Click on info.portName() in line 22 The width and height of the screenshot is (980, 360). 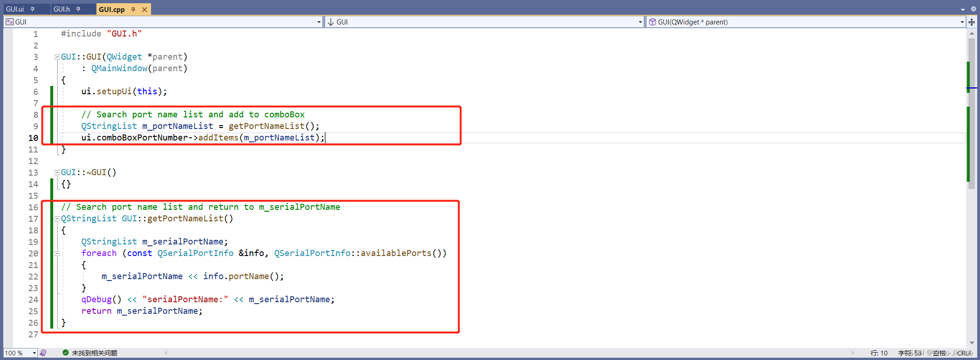click(241, 276)
